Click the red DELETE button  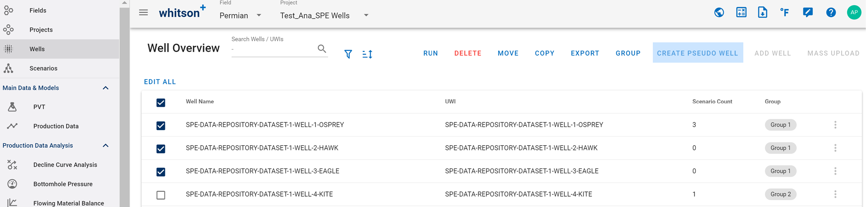(468, 53)
